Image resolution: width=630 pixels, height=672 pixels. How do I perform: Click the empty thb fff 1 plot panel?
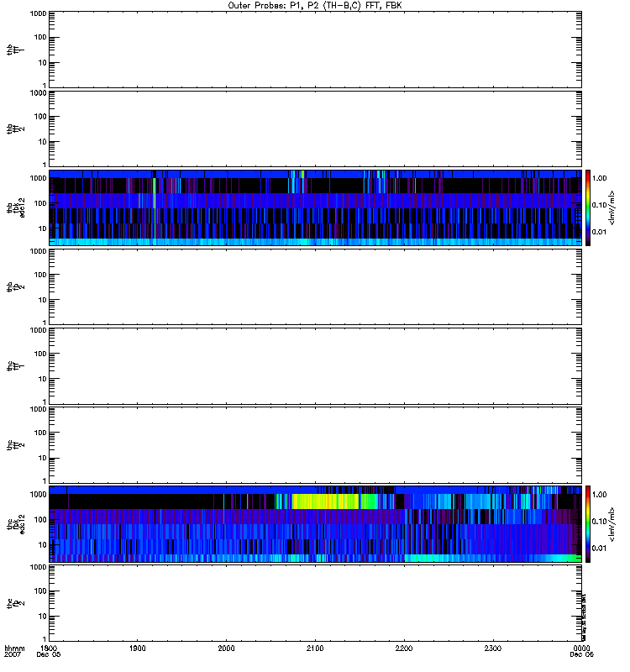(x=316, y=50)
